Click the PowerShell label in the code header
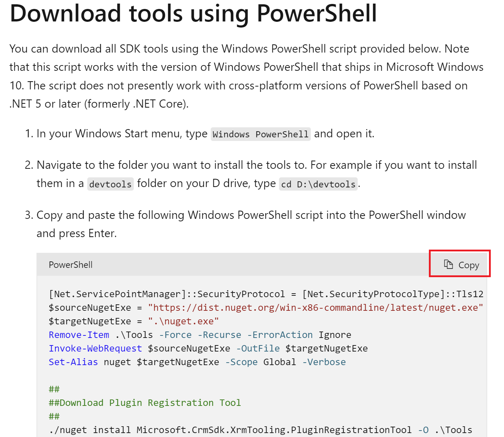The image size is (504, 437). click(70, 265)
